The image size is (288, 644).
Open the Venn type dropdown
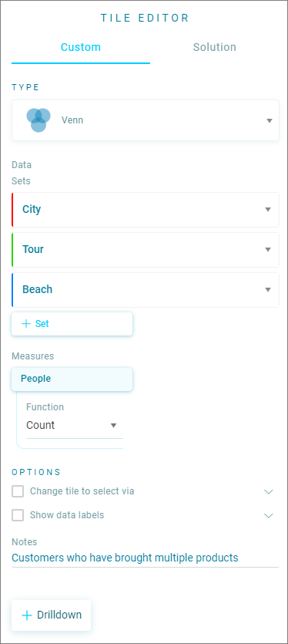pyautogui.click(x=146, y=120)
